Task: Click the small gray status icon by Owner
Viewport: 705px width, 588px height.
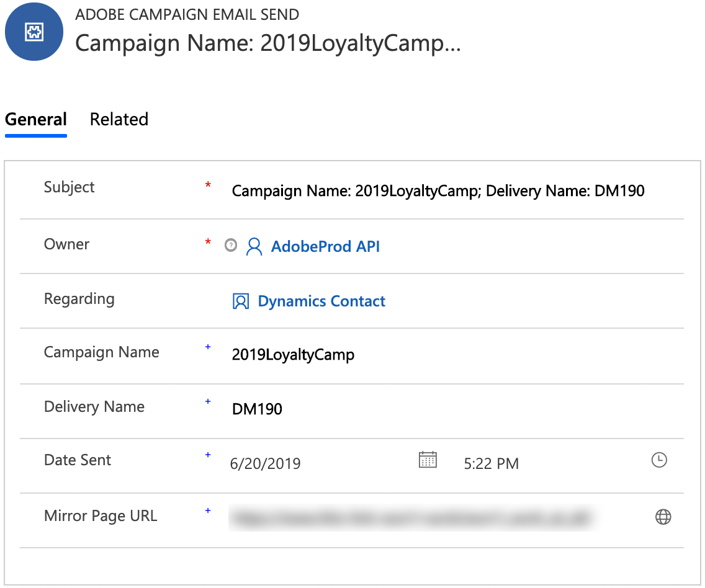Action: (x=231, y=246)
